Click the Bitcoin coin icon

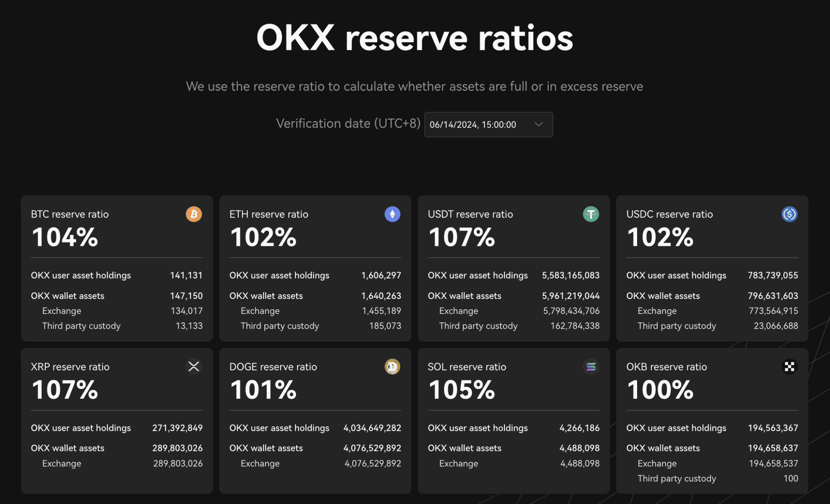[194, 214]
